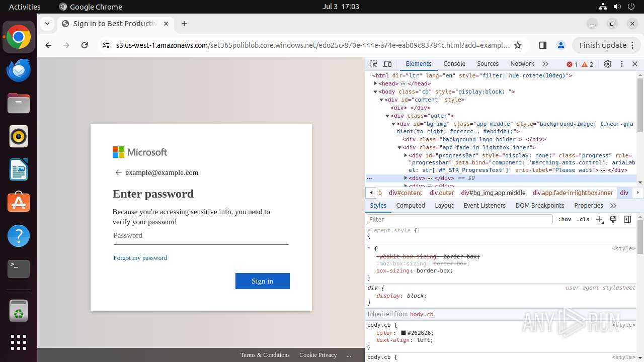The height and width of the screenshot is (362, 644).
Task: Click the Finish update button
Action: tap(606, 45)
